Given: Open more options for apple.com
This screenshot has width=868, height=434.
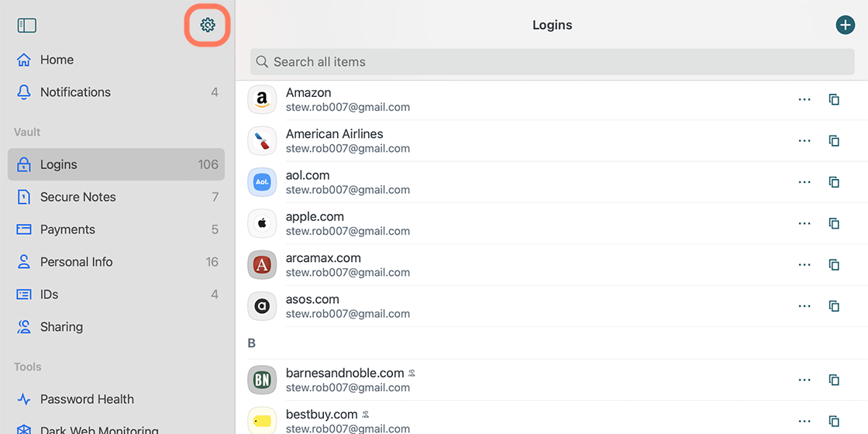Looking at the screenshot, I should point(804,223).
